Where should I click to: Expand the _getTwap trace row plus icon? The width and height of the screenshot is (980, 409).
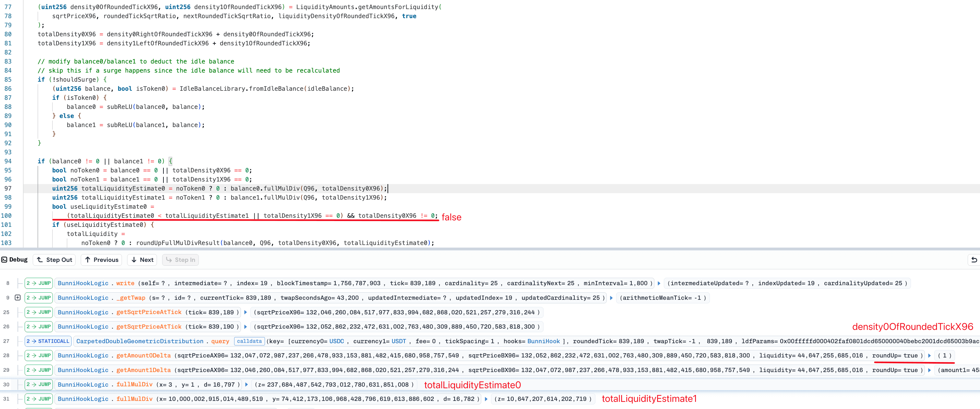tap(18, 298)
